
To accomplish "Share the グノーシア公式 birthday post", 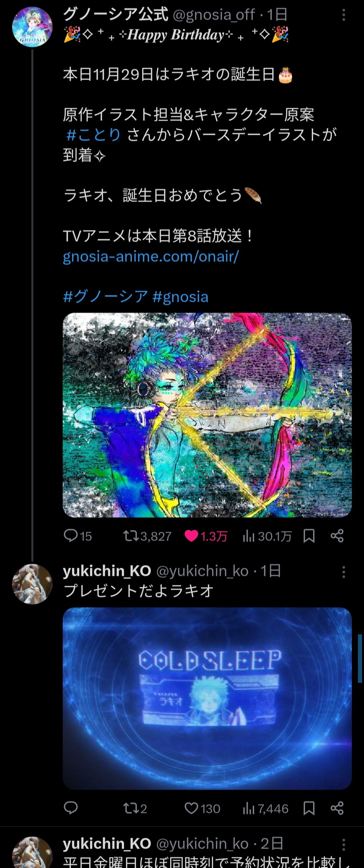I will tap(337, 535).
